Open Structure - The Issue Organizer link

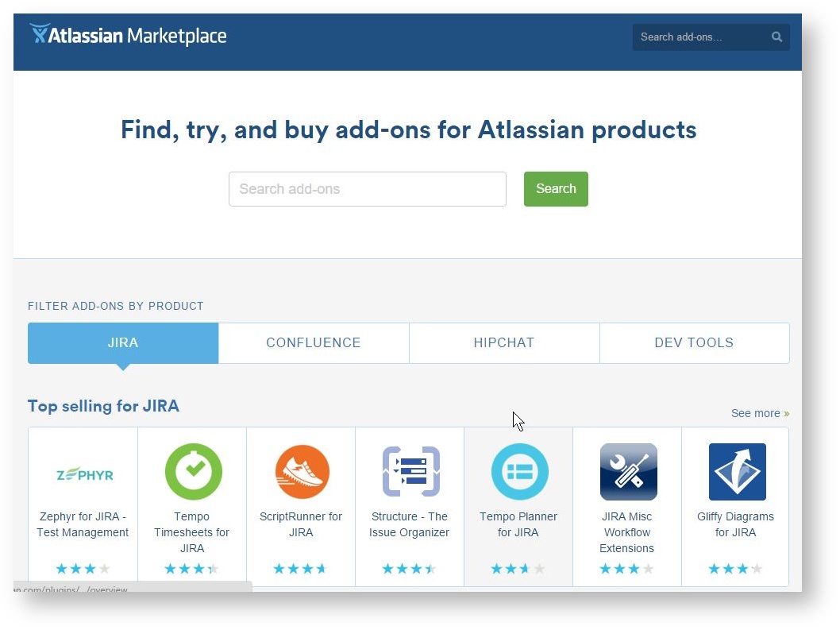(410, 524)
